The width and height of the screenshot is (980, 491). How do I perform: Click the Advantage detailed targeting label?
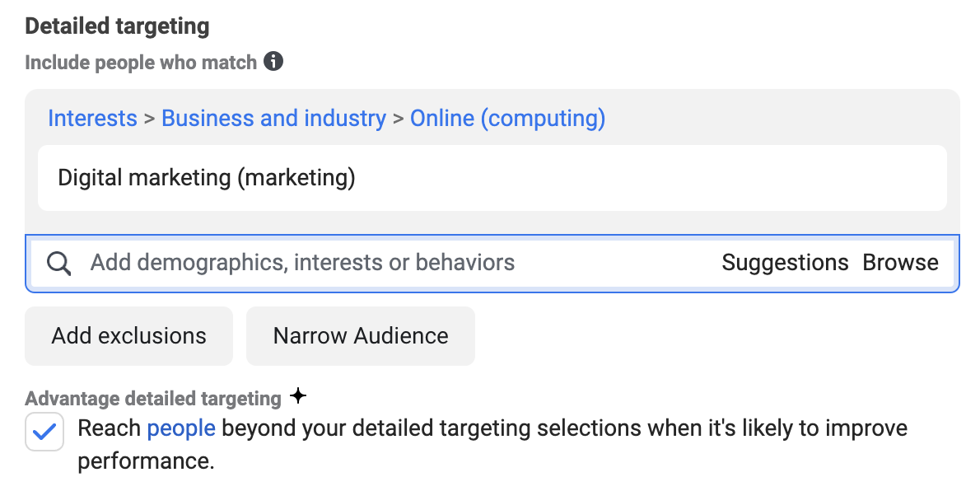(x=153, y=399)
